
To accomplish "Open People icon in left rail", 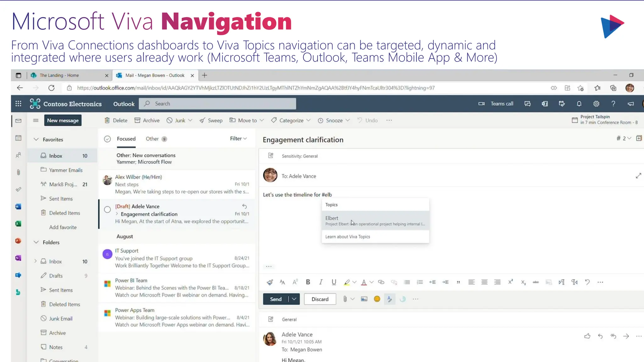I will pos(18,155).
